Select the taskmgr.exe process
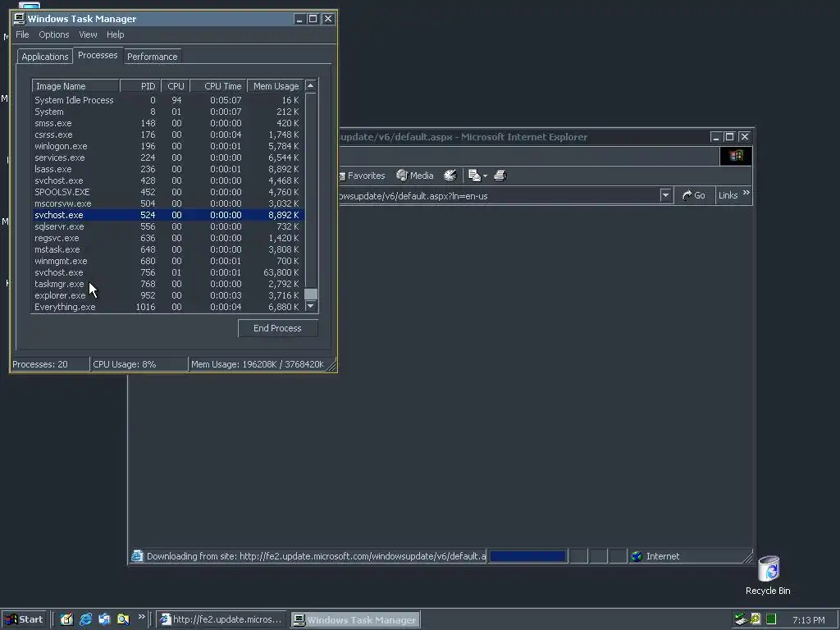The image size is (840, 630). click(x=168, y=284)
